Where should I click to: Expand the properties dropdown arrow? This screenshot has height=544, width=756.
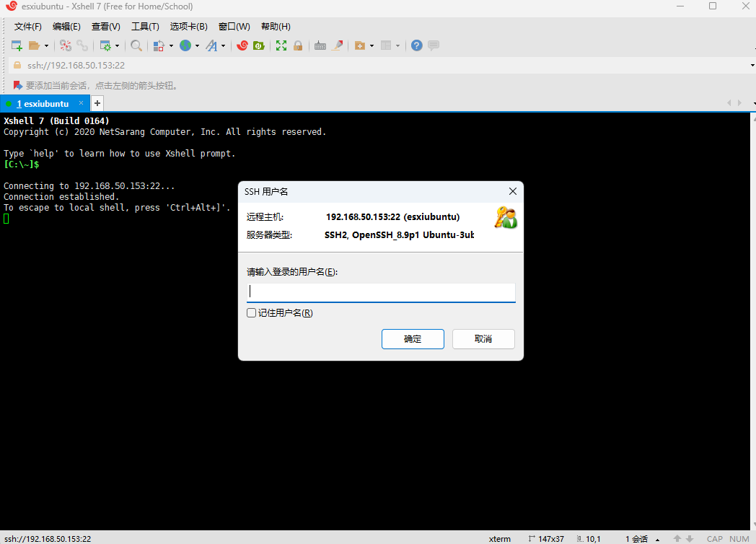[117, 46]
